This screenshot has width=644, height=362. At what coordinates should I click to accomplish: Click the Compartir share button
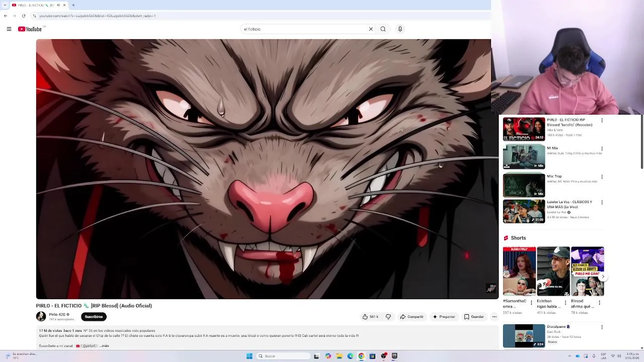tap(412, 317)
